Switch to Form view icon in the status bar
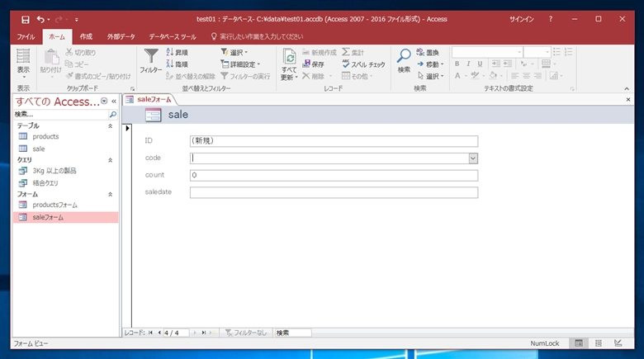 [x=578, y=343]
